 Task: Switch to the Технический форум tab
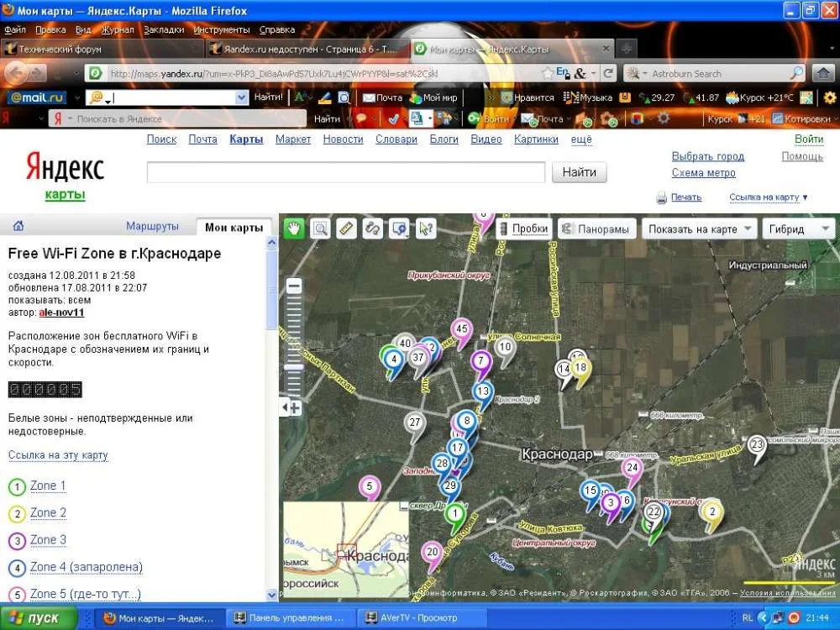(x=102, y=49)
